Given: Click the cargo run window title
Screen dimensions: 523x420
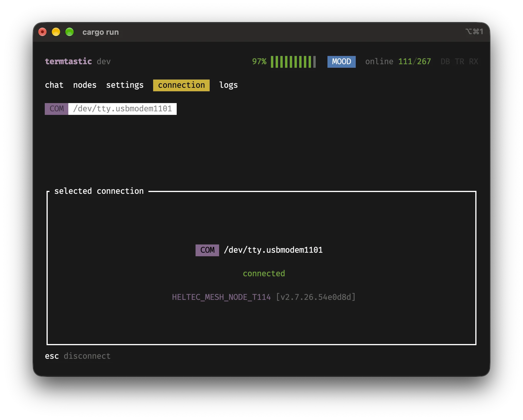Looking at the screenshot, I should pos(100,32).
